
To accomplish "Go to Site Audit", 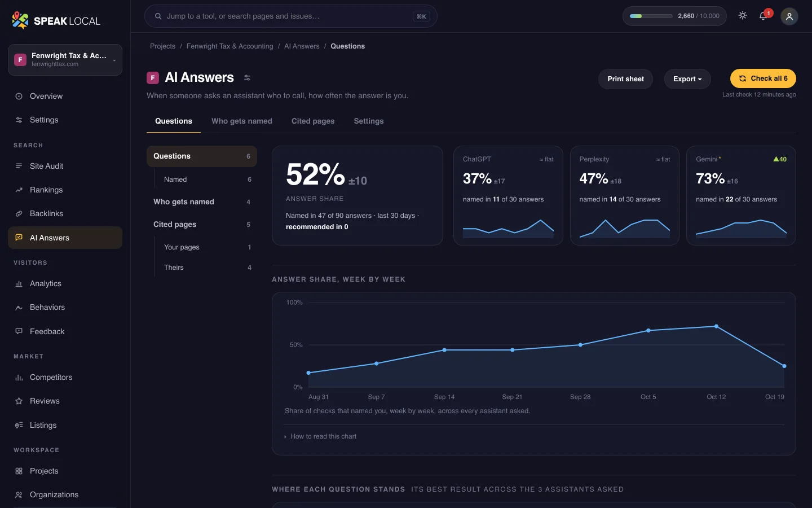I will tap(65, 166).
